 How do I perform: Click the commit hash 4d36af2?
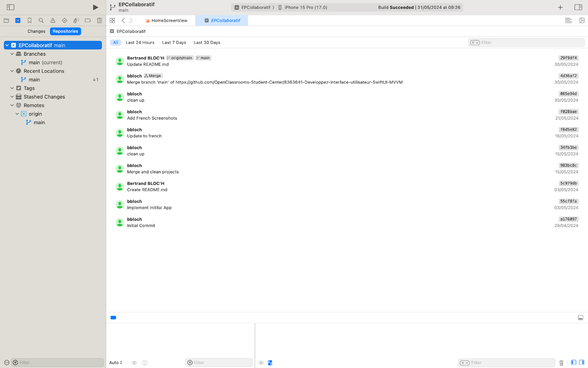tap(569, 76)
